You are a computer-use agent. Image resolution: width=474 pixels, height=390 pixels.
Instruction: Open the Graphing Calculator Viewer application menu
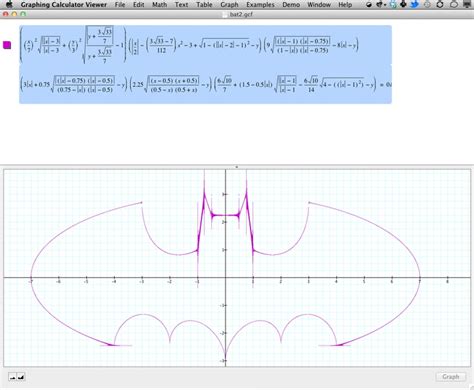coord(64,5)
